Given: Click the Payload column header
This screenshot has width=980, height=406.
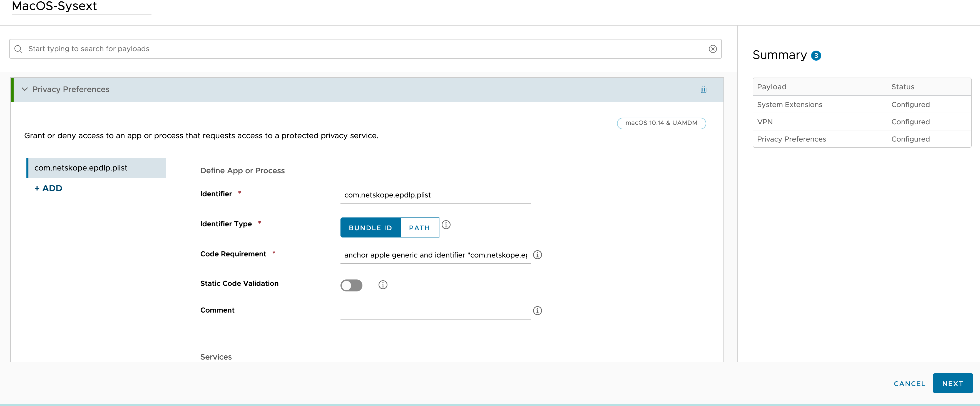Looking at the screenshot, I should click(x=771, y=87).
